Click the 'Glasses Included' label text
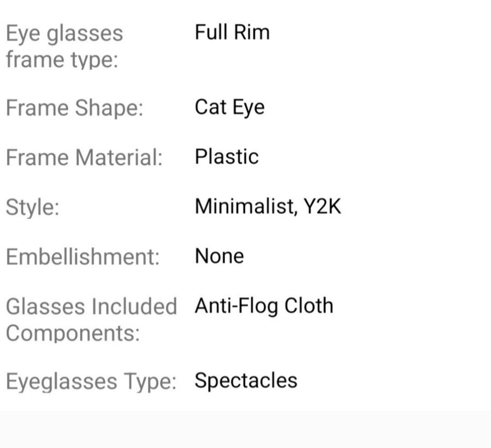The width and height of the screenshot is (491, 448). tap(91, 307)
